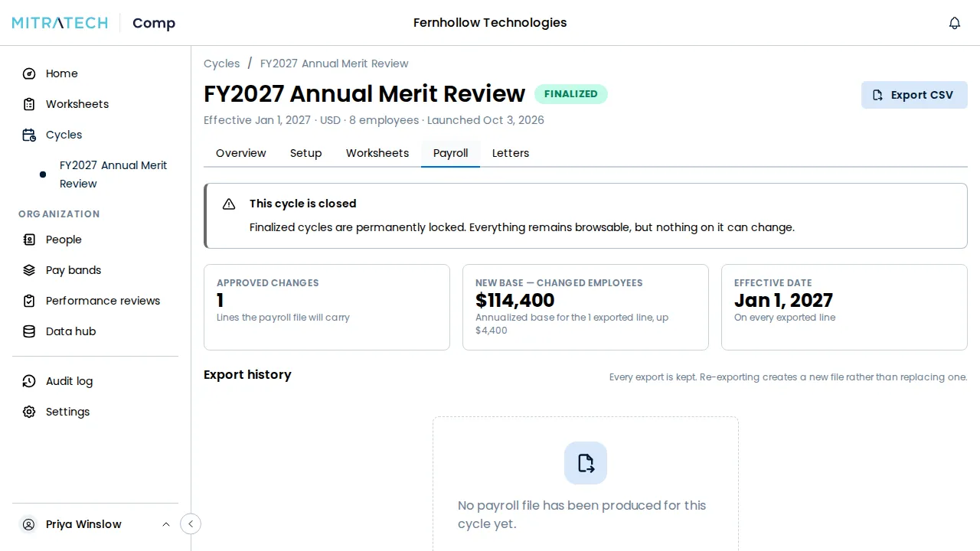980x551 pixels.
Task: Click the Export history heading
Action: [247, 375]
